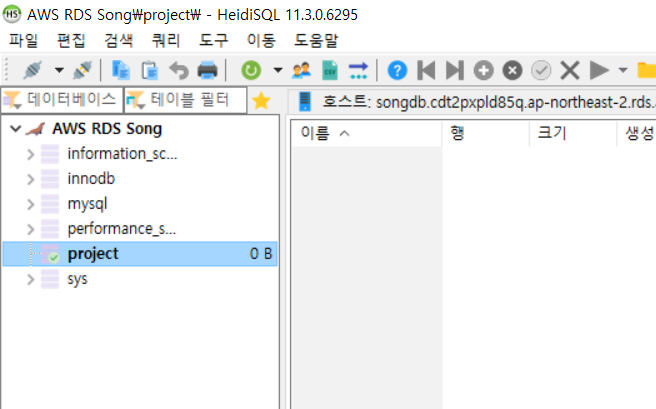This screenshot has height=409, width=656.
Task: Open the 파일 menu
Action: pyautogui.click(x=23, y=41)
